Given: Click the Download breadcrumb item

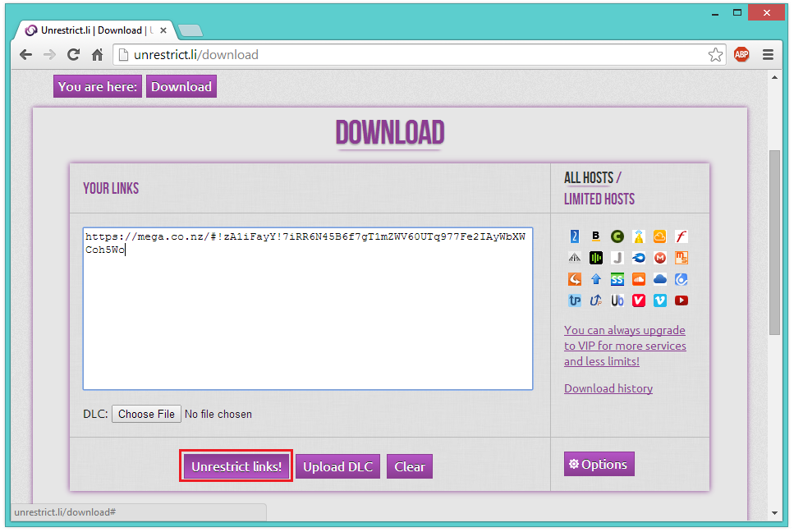Looking at the screenshot, I should (x=181, y=86).
